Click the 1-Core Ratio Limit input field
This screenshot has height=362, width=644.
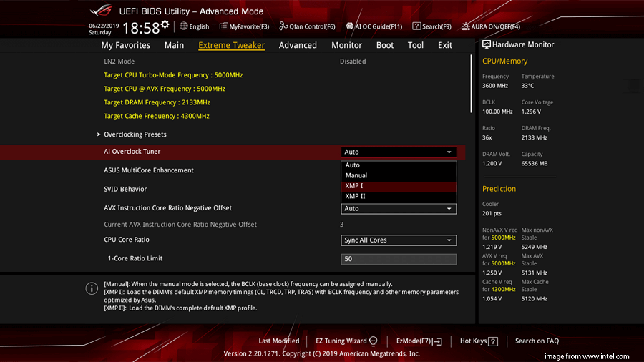(399, 259)
